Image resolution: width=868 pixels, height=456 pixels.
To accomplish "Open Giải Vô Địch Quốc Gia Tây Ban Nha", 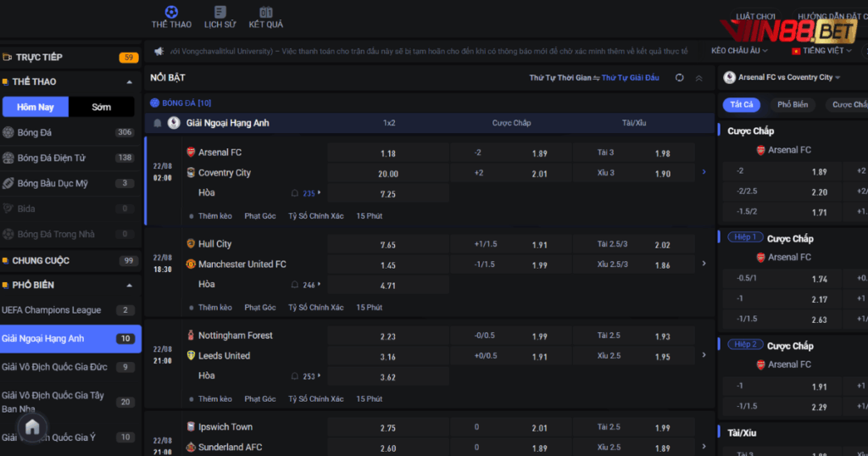I will coord(71,403).
